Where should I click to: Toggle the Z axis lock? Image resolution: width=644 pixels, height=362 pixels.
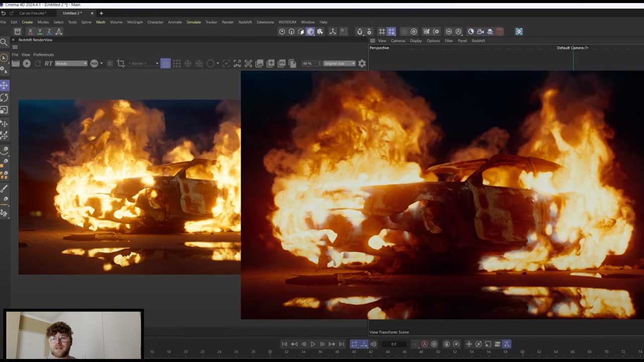[x=49, y=32]
